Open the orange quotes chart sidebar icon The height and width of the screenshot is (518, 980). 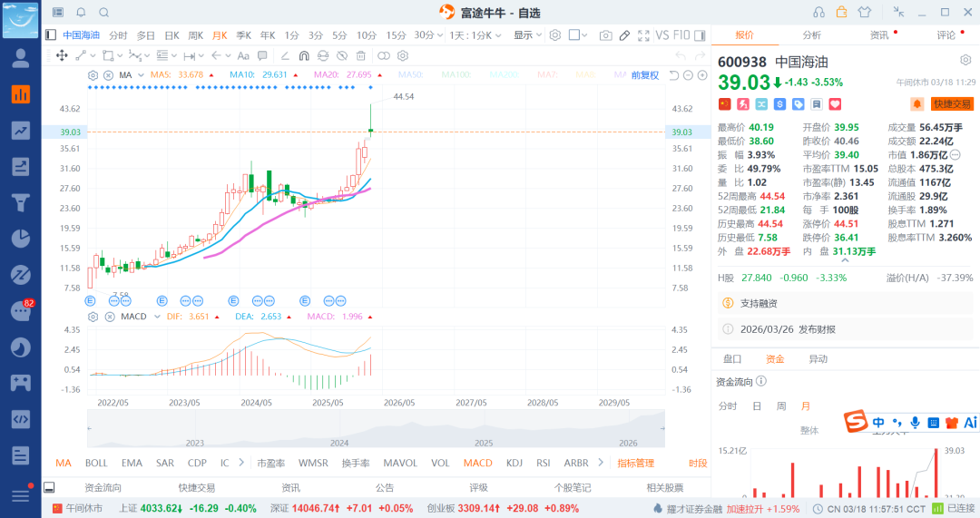point(20,94)
